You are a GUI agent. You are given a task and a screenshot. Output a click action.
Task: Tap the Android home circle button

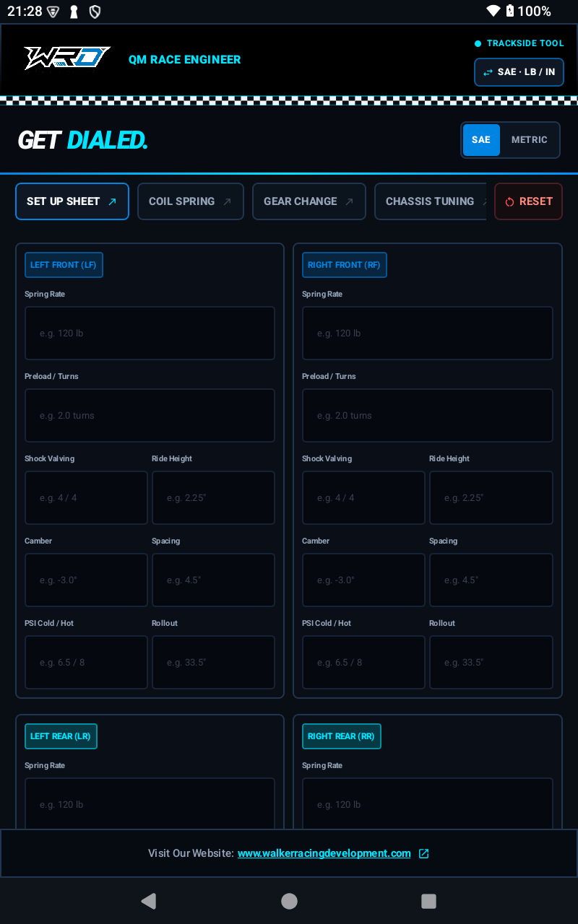tap(289, 901)
